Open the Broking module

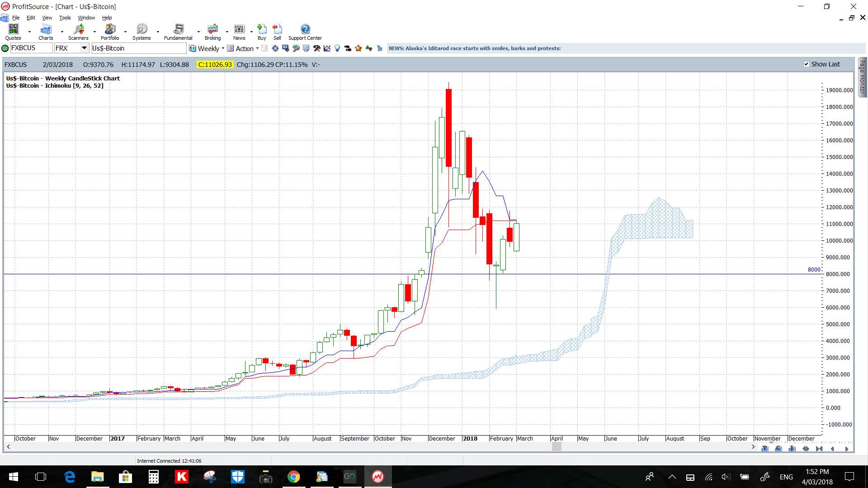pos(212,32)
